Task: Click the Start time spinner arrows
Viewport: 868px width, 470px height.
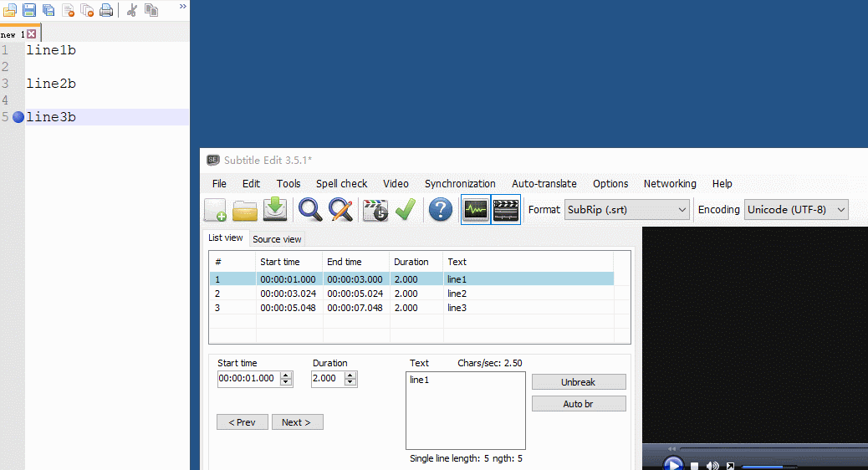Action: [286, 379]
